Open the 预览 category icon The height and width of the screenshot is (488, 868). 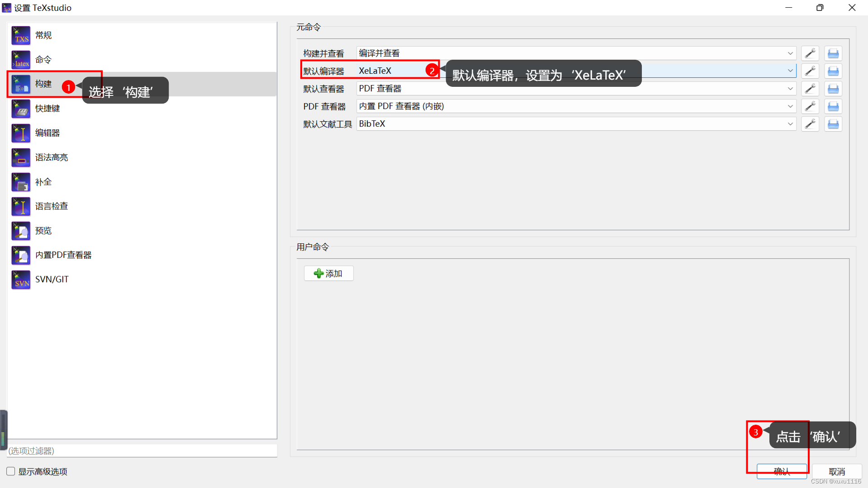pyautogui.click(x=21, y=231)
